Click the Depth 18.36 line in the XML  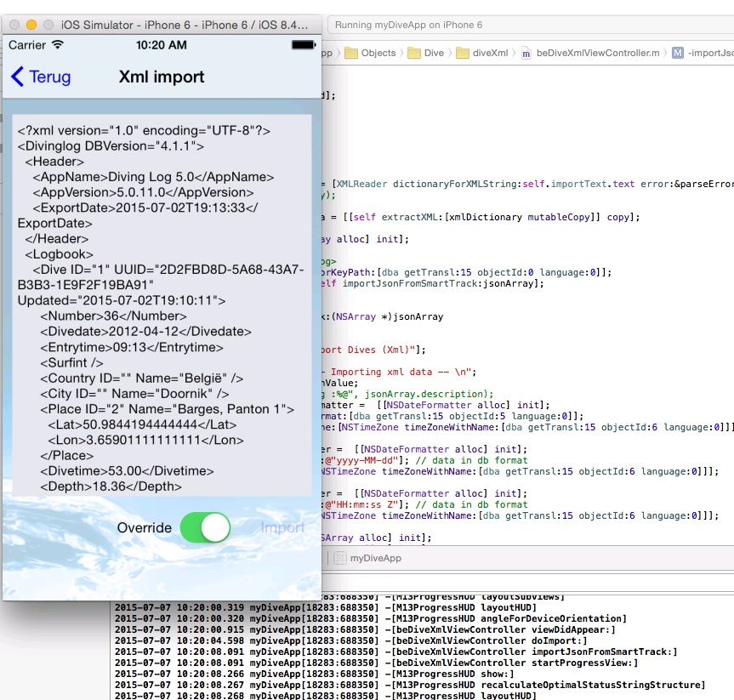tap(111, 487)
